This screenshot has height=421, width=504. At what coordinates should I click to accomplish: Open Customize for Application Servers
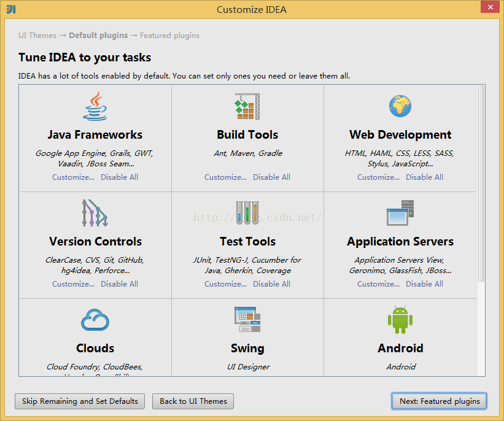tap(378, 284)
